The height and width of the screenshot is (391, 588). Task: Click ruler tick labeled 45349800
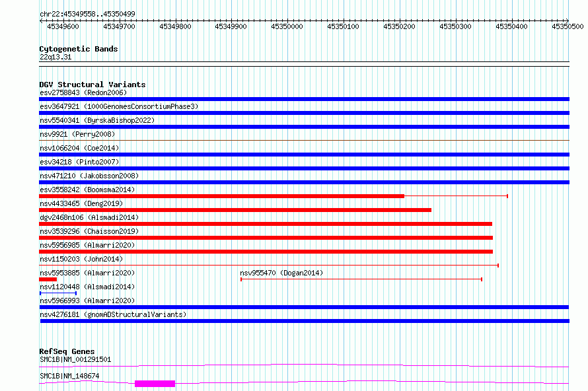click(x=175, y=26)
